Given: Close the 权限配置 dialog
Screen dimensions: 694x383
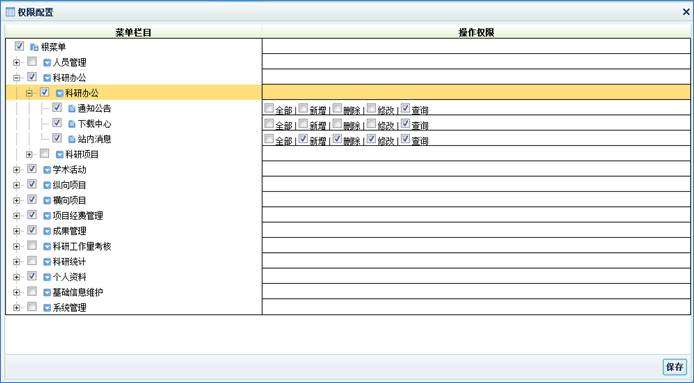Looking at the screenshot, I should pos(686,12).
